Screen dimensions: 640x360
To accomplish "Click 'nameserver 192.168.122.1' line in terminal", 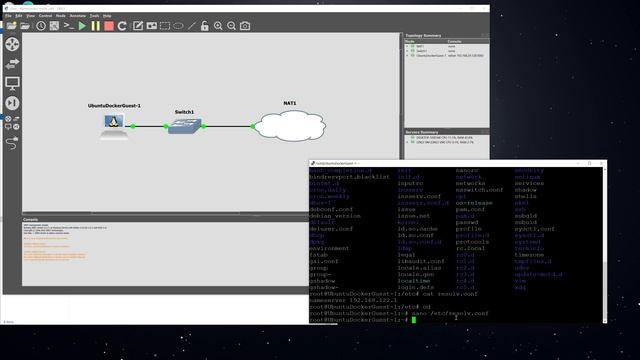I will (x=353, y=300).
